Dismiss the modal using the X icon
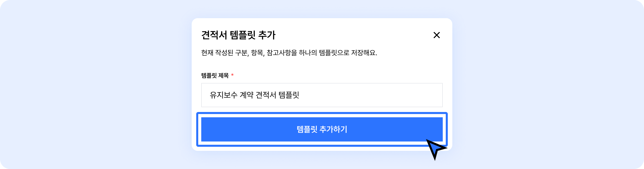This screenshot has width=644, height=169. click(436, 35)
